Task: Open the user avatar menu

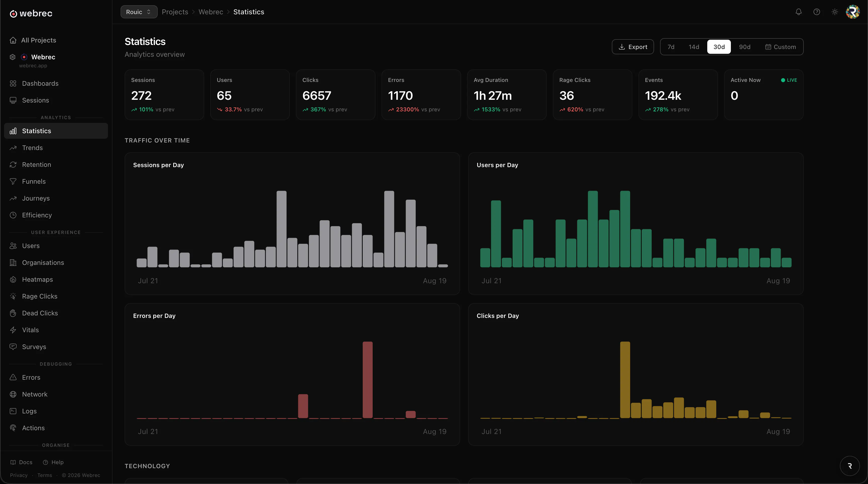Action: pos(852,12)
